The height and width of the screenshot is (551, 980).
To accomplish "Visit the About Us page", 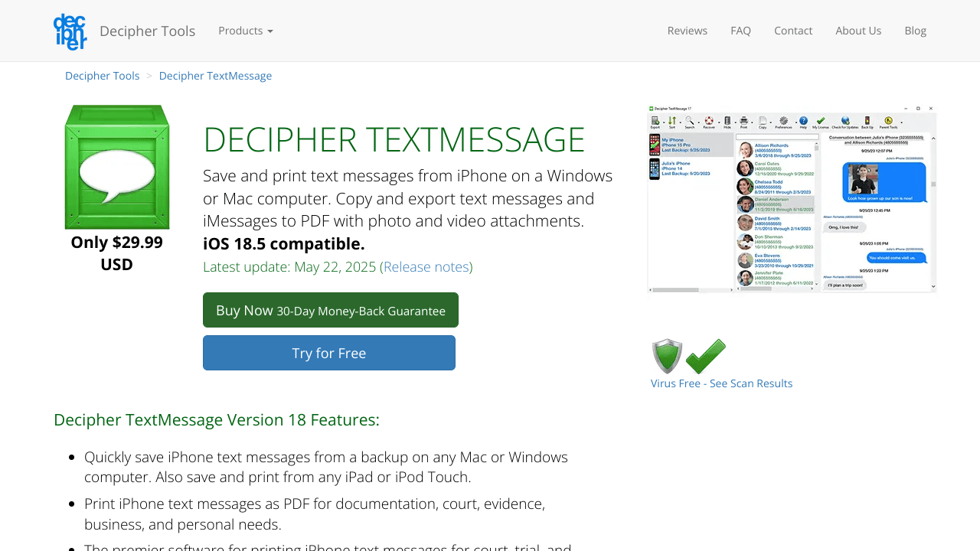I will point(858,31).
